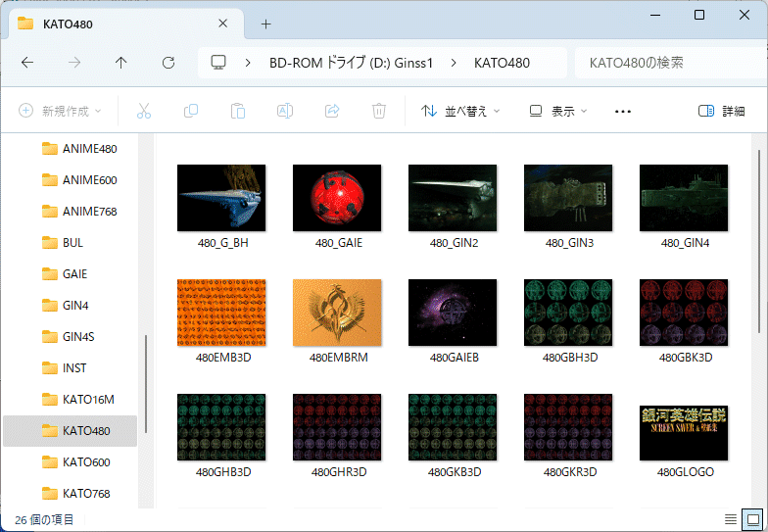Click KATO480 breadcrumb in address bar
This screenshot has height=532, width=768.
point(502,63)
